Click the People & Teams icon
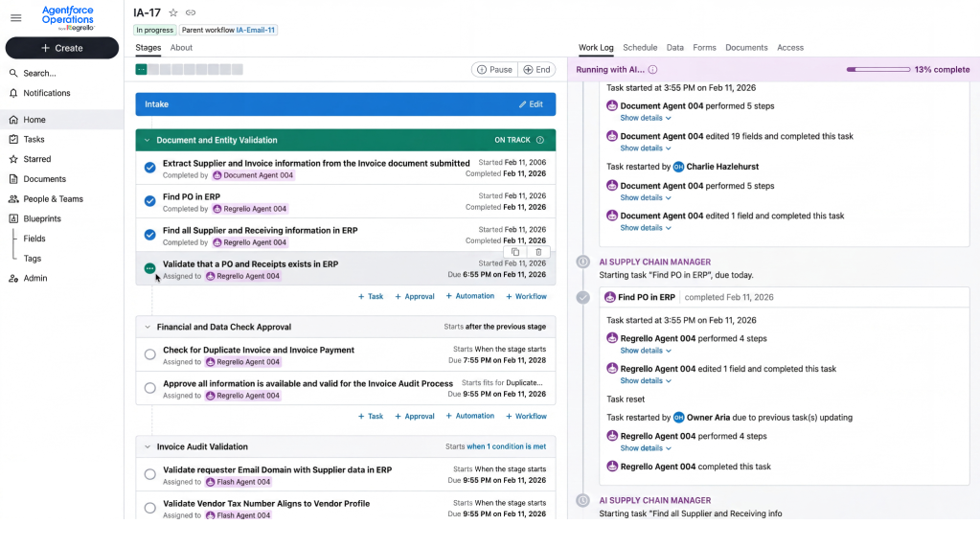 pos(13,199)
